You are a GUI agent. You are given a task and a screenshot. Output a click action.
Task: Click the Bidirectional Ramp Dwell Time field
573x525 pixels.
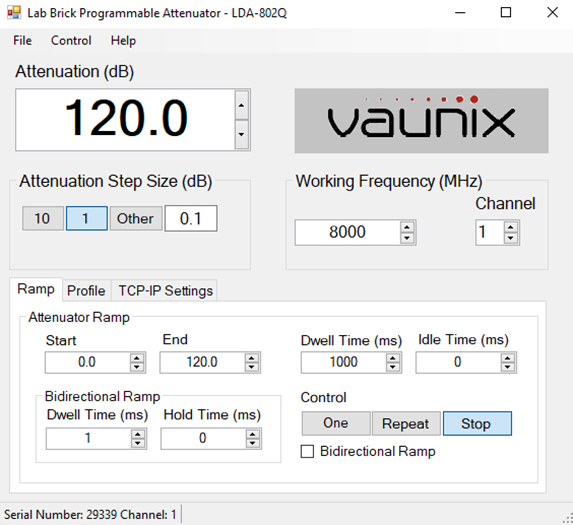click(x=88, y=438)
